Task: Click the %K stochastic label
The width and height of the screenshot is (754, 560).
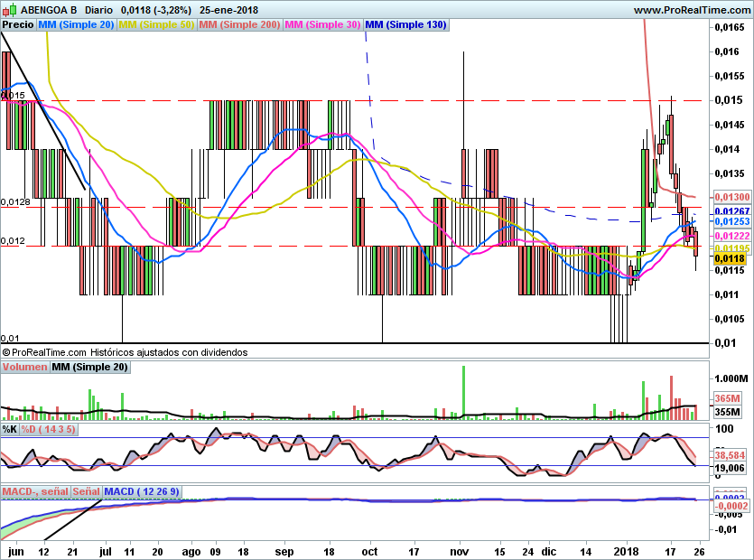Action: coord(10,430)
